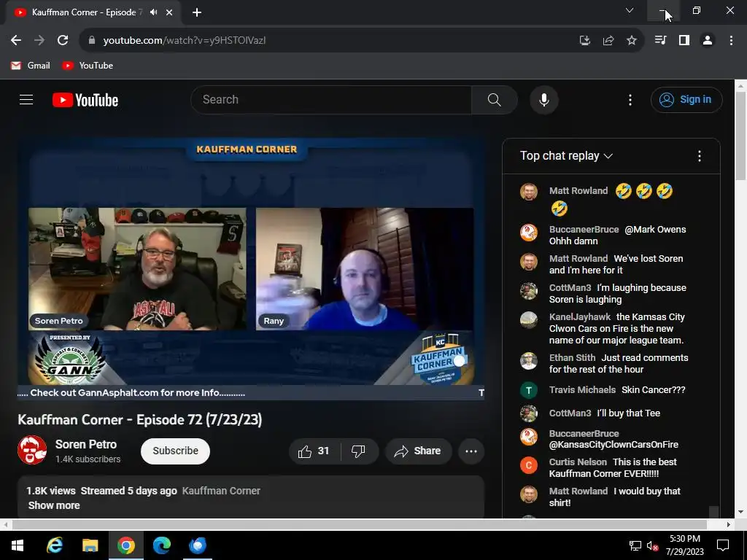View site information via lock icon

click(x=92, y=41)
